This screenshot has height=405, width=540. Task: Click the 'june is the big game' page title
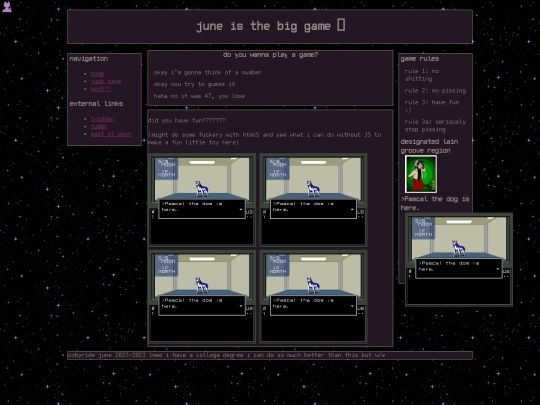click(270, 26)
